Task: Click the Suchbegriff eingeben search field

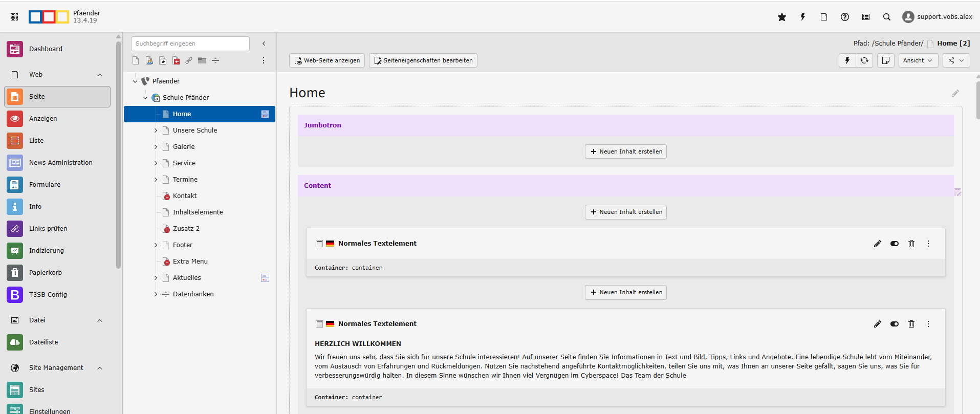Action: [x=190, y=43]
